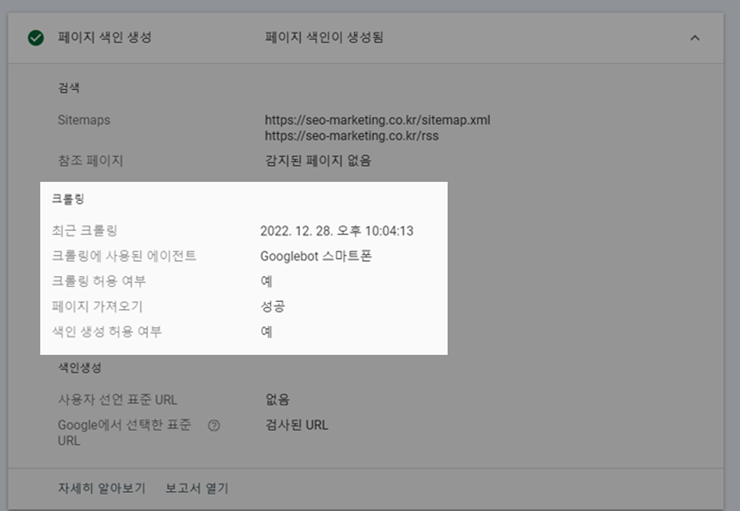Viewport: 740px width, 511px height.
Task: Click the 색인생성 section heading
Action: tap(79, 368)
